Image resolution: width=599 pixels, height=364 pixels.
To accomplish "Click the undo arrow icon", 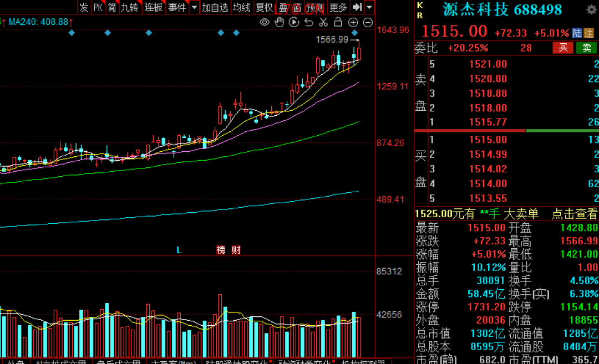I will coord(309,23).
